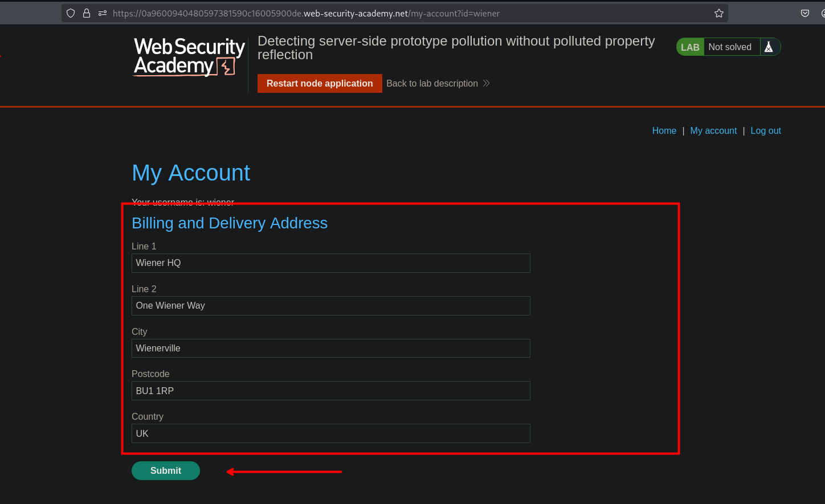
Task: Open site security info via padlock icon
Action: pos(87,13)
